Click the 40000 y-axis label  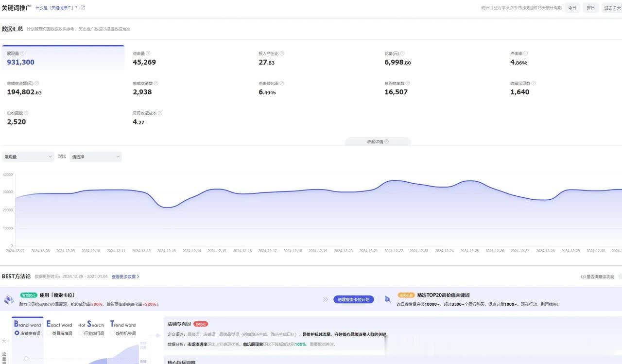click(7, 174)
